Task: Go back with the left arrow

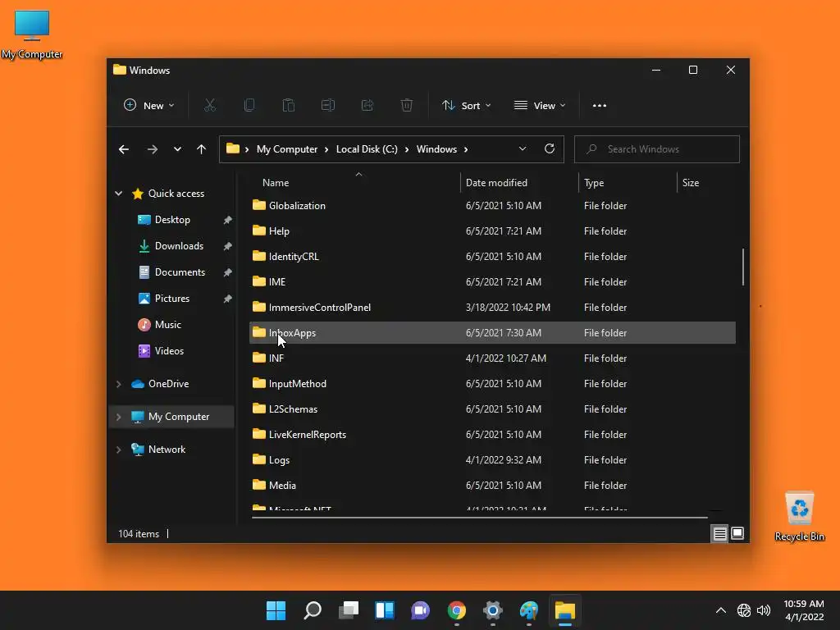Action: click(124, 149)
